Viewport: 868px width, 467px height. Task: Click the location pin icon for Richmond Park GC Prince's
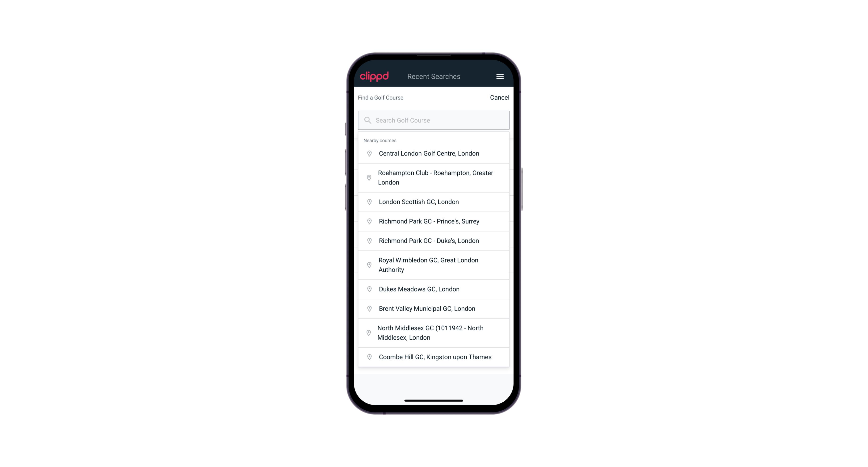pyautogui.click(x=369, y=221)
